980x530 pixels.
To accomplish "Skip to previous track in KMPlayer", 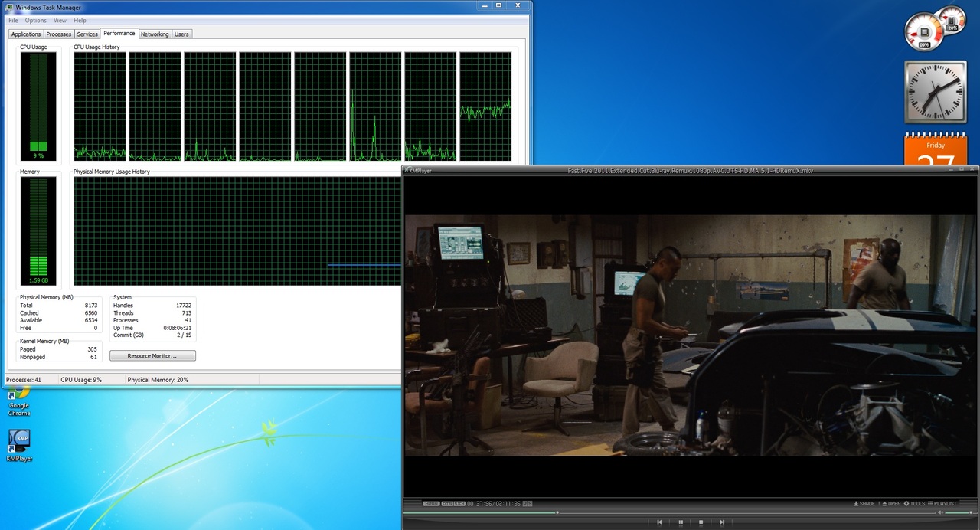I will [659, 522].
